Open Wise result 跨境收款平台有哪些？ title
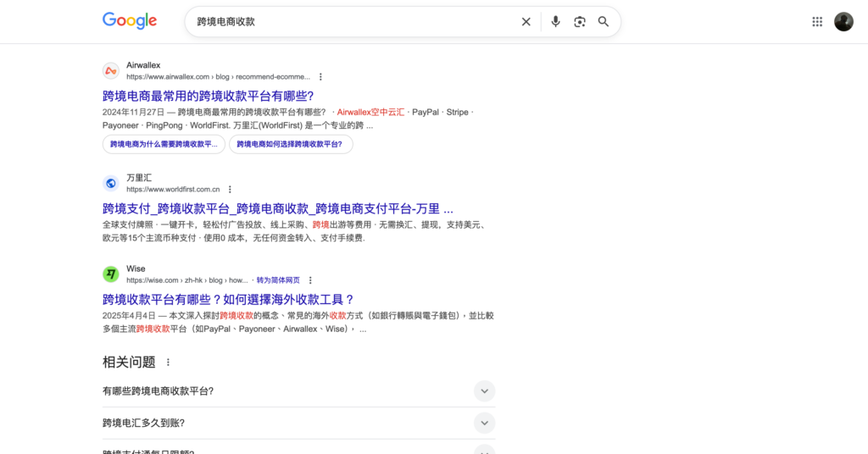 point(229,300)
